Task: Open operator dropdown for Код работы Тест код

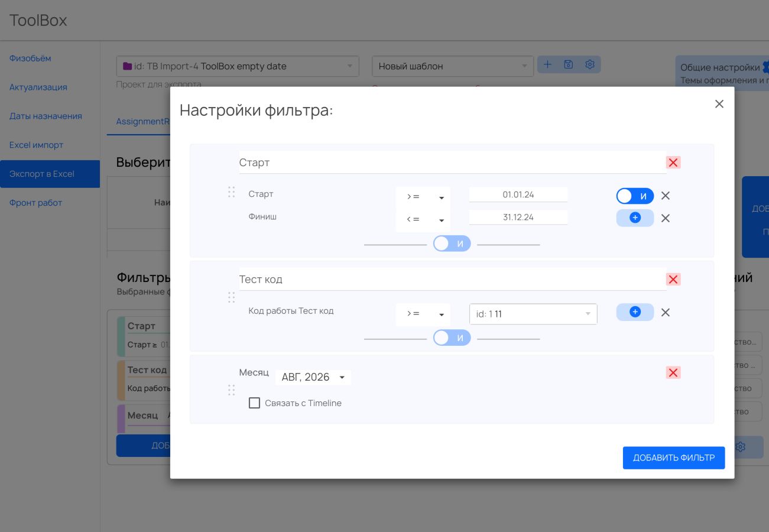Action: pos(423,314)
